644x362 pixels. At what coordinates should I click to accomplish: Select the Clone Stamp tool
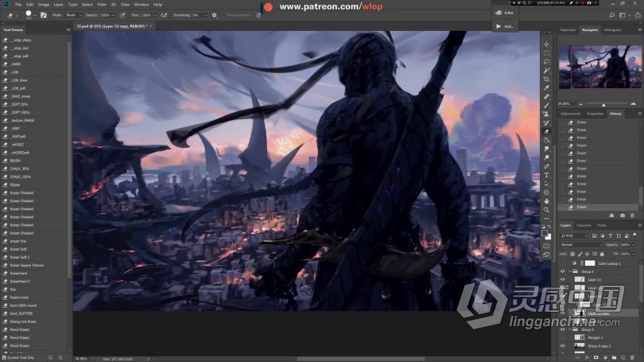pyautogui.click(x=546, y=114)
